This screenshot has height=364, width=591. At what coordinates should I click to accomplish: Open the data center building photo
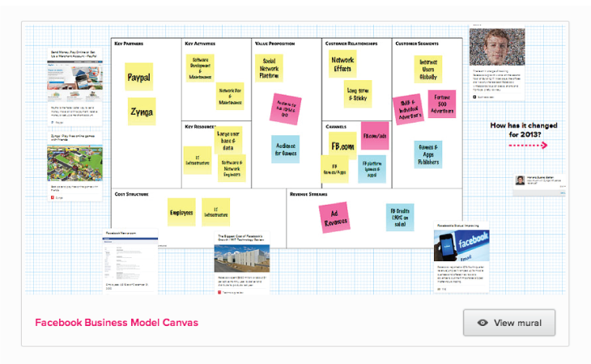242,258
